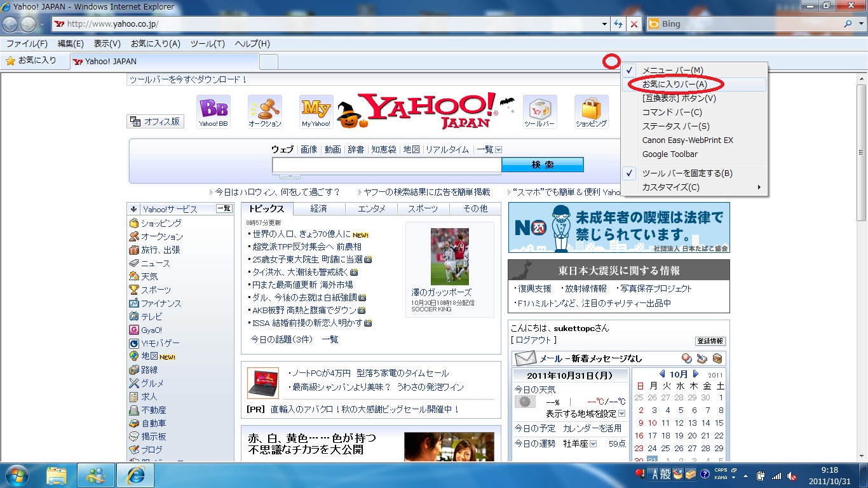Switch to the 経済 news tab
Image resolution: width=868 pixels, height=488 pixels.
[x=319, y=209]
